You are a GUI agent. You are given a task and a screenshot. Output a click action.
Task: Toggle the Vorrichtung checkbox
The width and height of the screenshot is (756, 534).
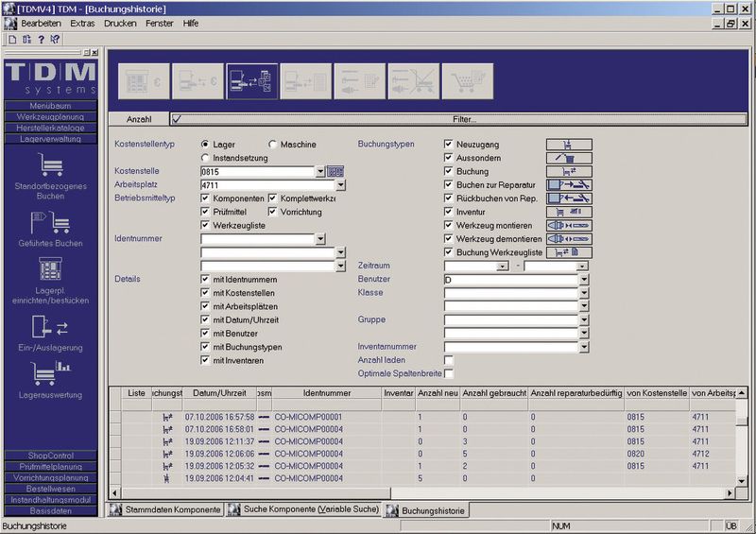click(272, 212)
